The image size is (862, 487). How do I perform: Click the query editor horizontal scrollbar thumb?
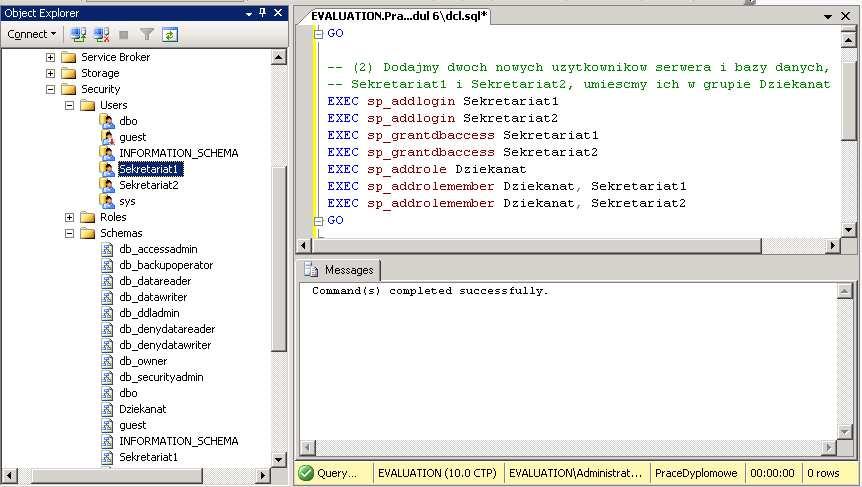(x=537, y=246)
